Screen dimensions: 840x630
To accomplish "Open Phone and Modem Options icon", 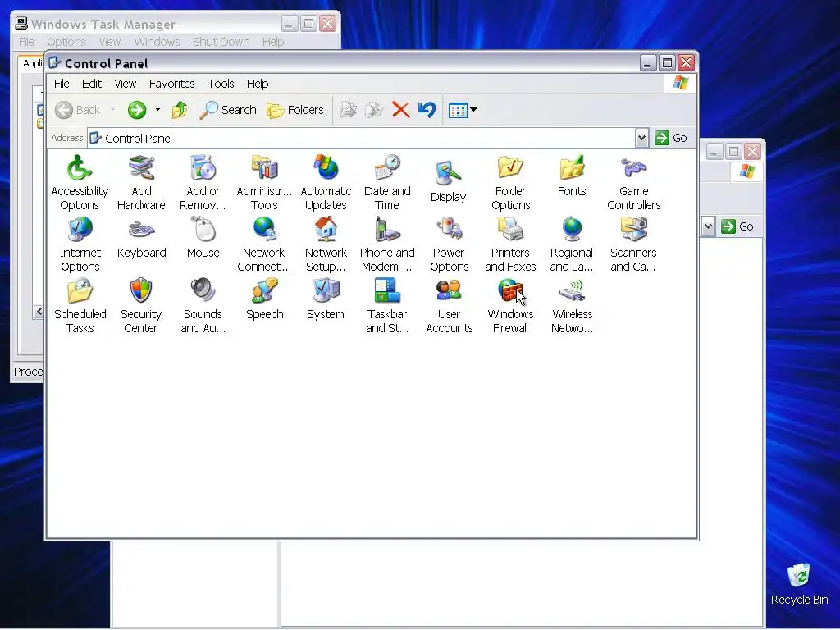I will [387, 244].
